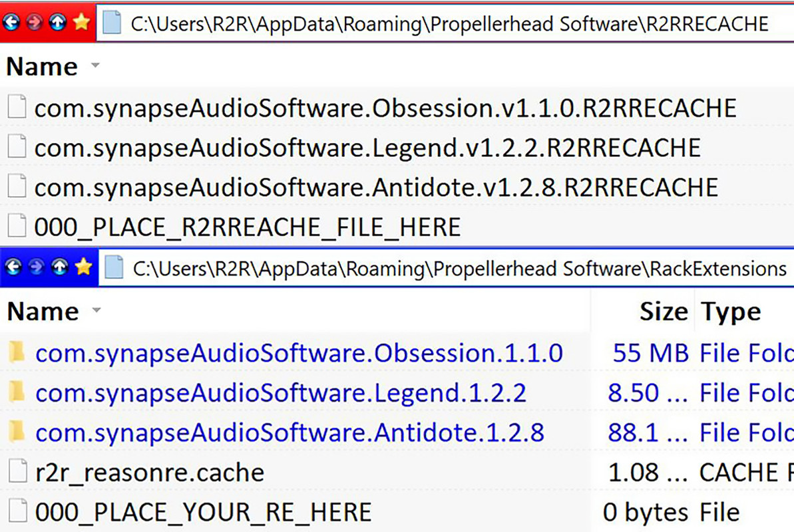Click Forward arrow in R2RRECACHE window
Screen dimensions: 794x532
[35, 22]
